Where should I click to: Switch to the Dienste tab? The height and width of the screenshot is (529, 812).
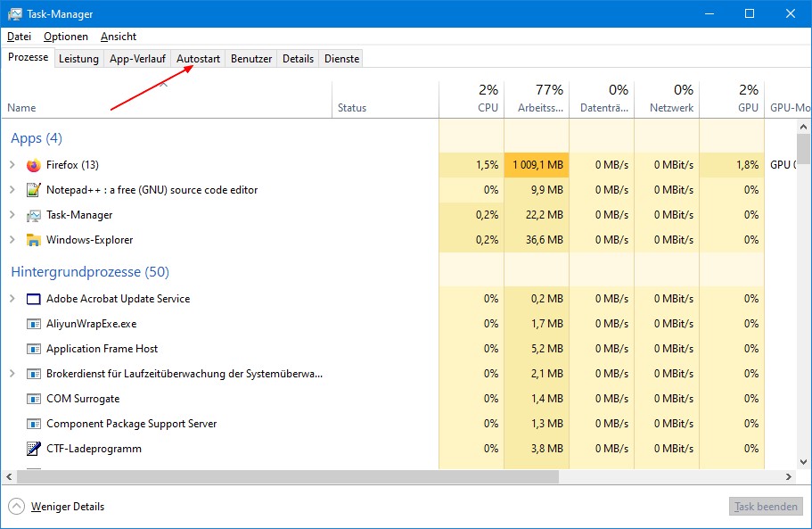[341, 59]
